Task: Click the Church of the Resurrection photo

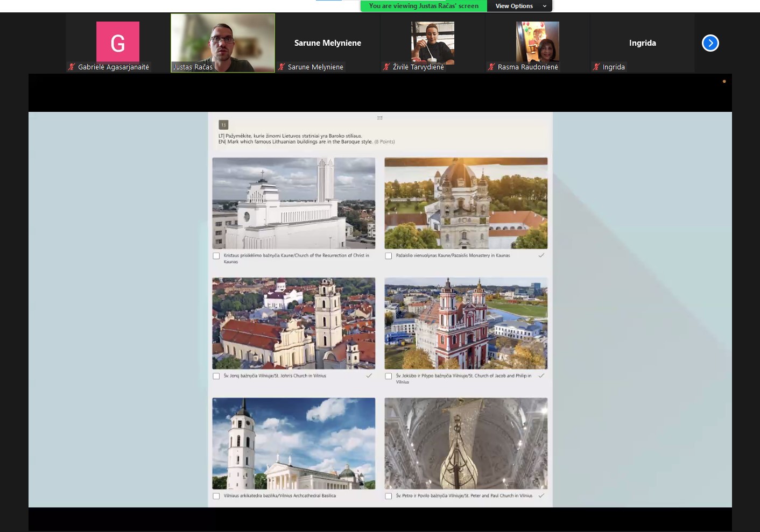Action: 294,203
